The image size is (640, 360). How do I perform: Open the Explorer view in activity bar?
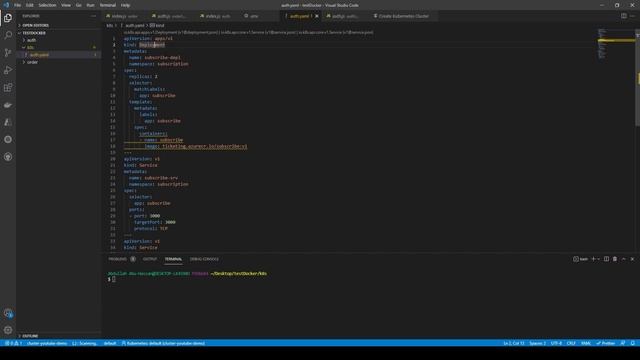(x=8, y=18)
